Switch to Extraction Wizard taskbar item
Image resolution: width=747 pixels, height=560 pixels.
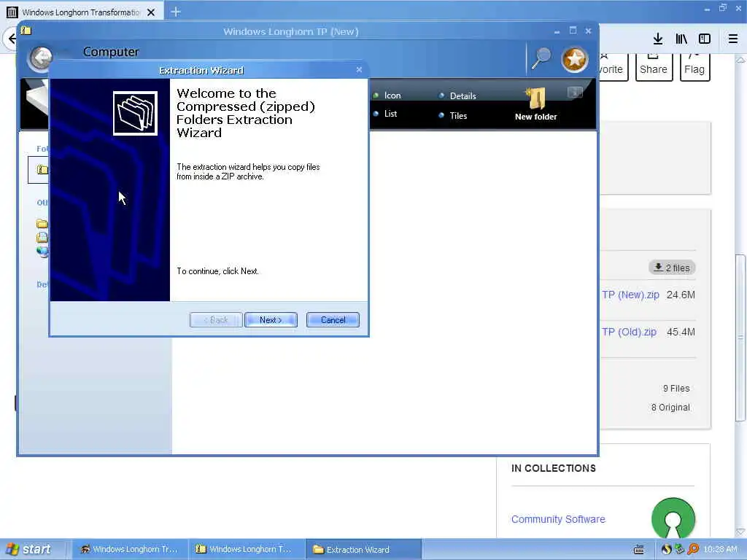tap(363, 549)
